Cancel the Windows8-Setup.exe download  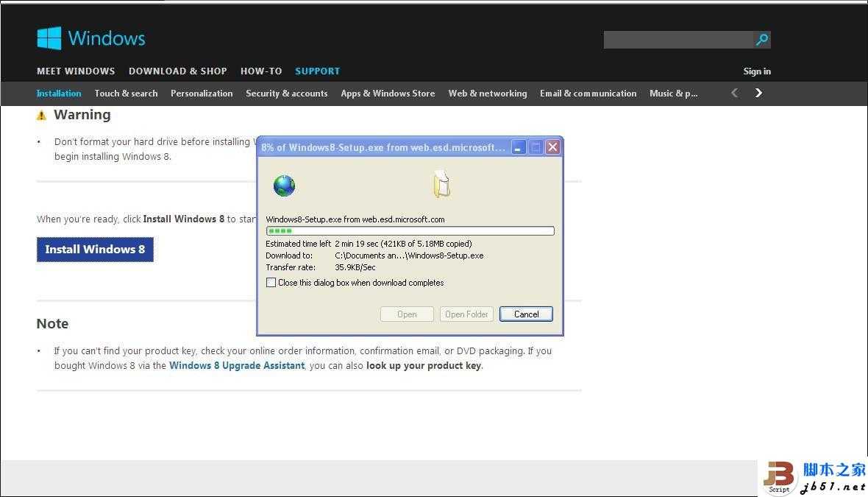point(526,314)
